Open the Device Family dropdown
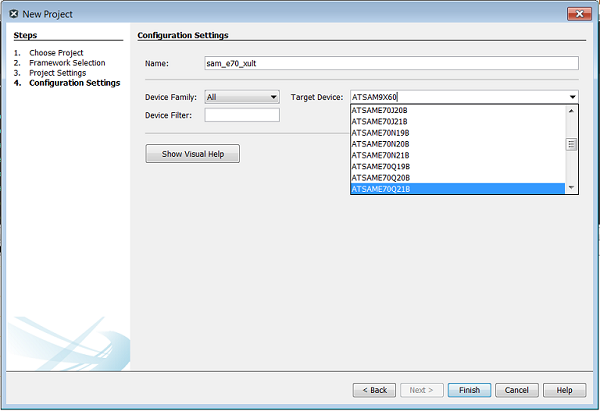The width and height of the screenshot is (600, 411). click(x=242, y=97)
